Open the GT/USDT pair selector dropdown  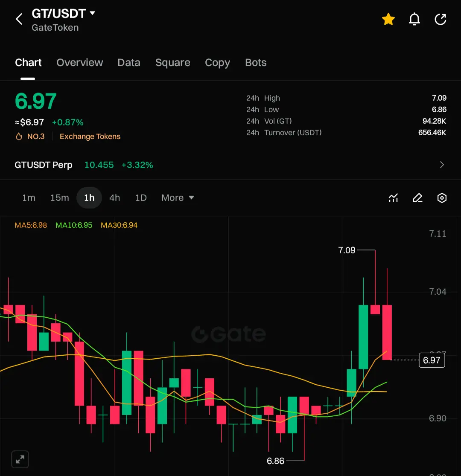(x=64, y=13)
